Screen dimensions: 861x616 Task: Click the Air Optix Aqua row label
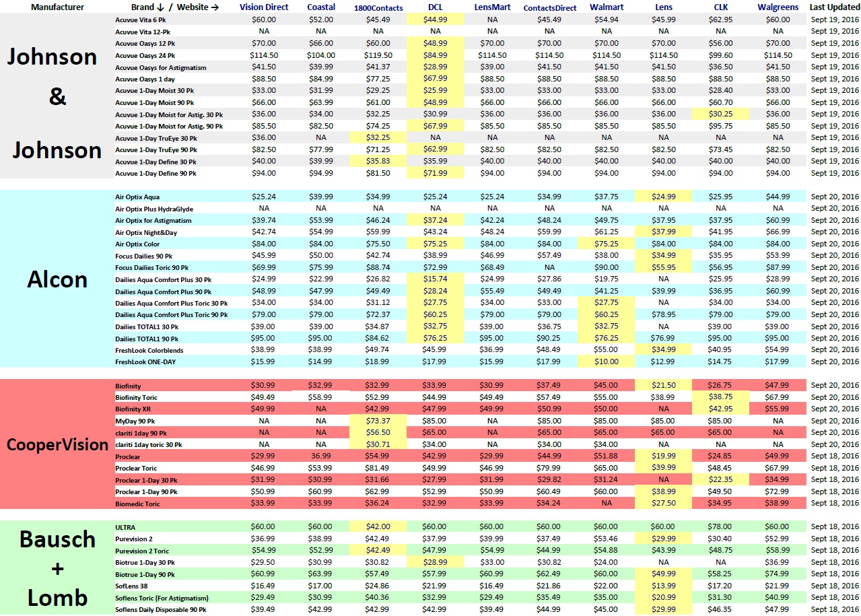[136, 197]
